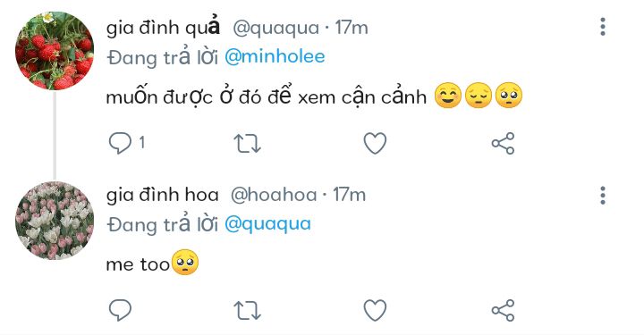View the tulip flowers profile picture

click(55, 220)
